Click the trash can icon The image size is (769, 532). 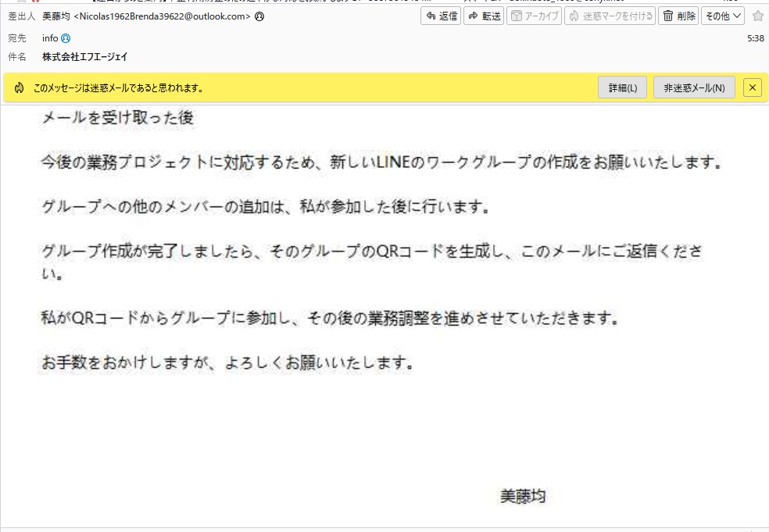[x=668, y=16]
